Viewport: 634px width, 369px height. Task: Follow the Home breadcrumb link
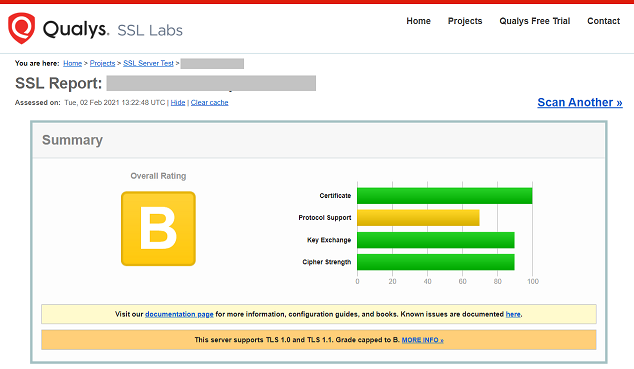click(x=72, y=63)
